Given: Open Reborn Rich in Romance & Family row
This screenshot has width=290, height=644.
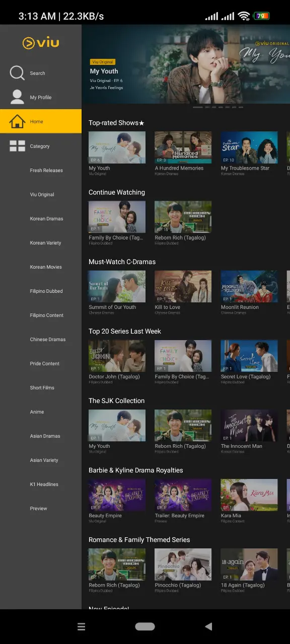Looking at the screenshot, I should [117, 564].
